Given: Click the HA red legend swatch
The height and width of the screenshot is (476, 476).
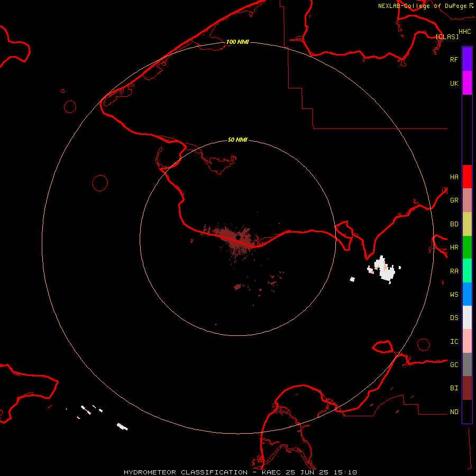Looking at the screenshot, I should tap(467, 177).
